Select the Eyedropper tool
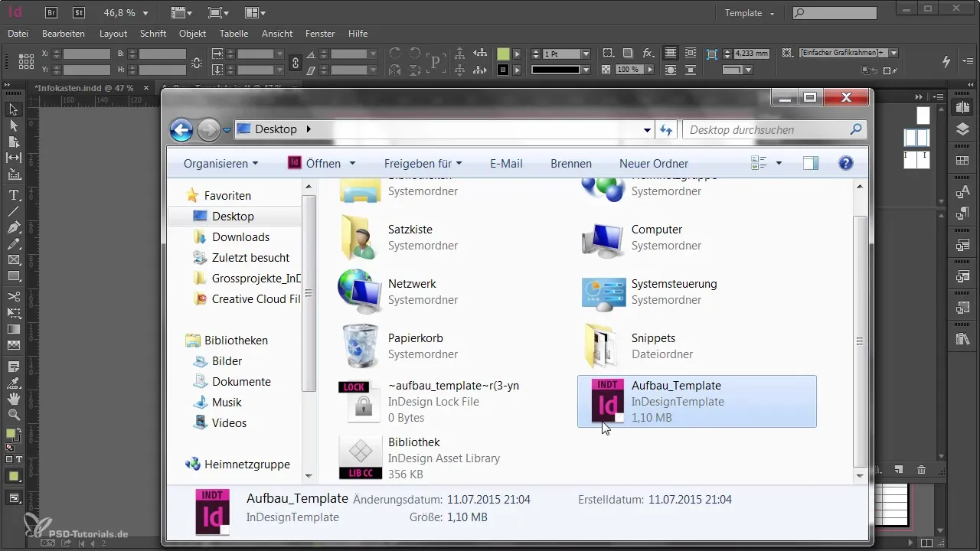This screenshot has height=551, width=980. [x=14, y=383]
